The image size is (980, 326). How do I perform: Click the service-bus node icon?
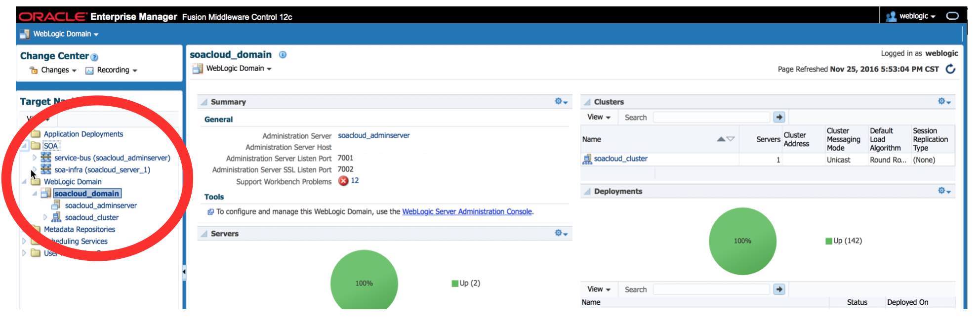click(46, 158)
